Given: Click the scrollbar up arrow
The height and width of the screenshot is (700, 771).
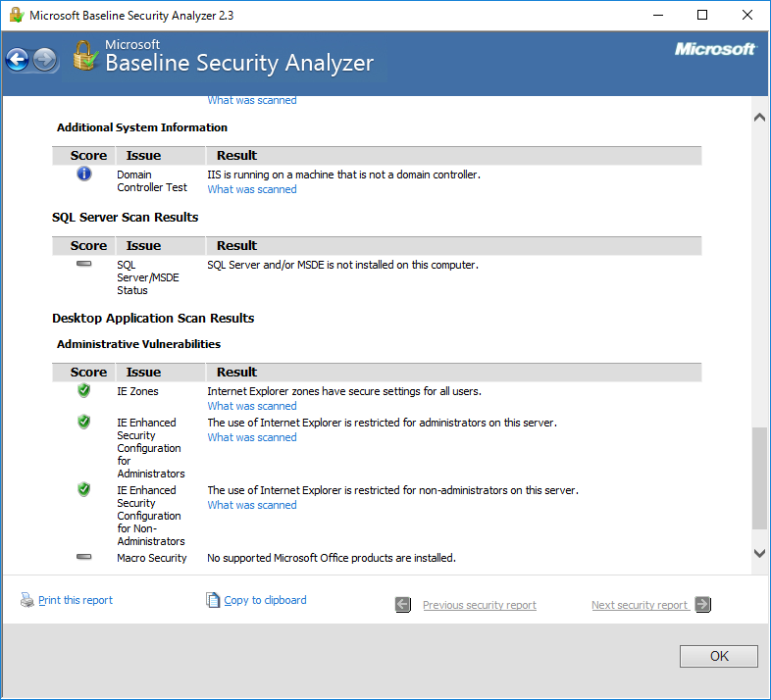Looking at the screenshot, I should (x=759, y=117).
